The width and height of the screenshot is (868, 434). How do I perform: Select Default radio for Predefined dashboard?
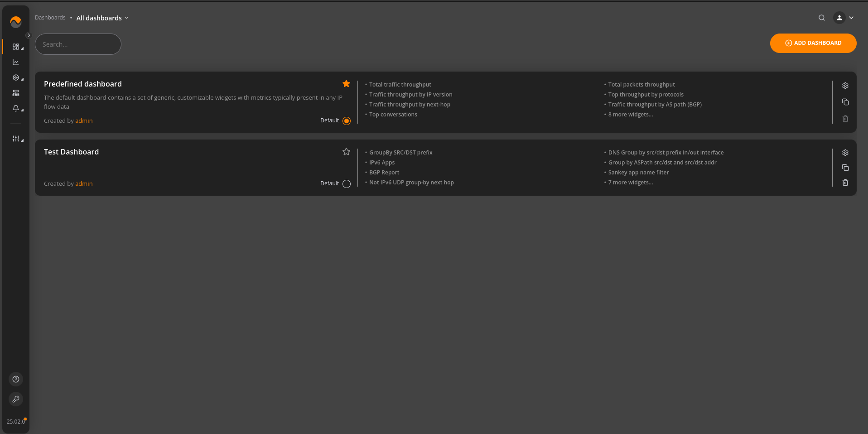347,121
